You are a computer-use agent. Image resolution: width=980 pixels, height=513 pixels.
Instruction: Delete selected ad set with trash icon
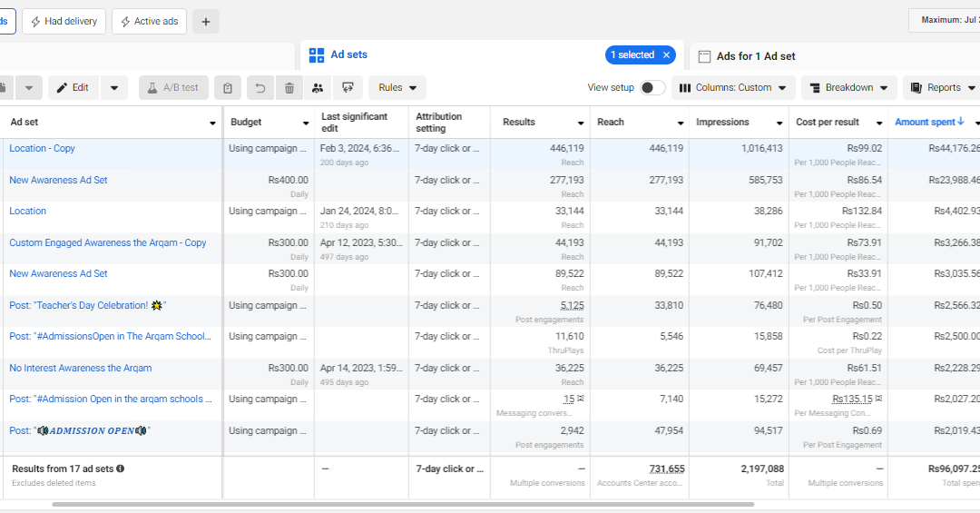[x=289, y=88]
